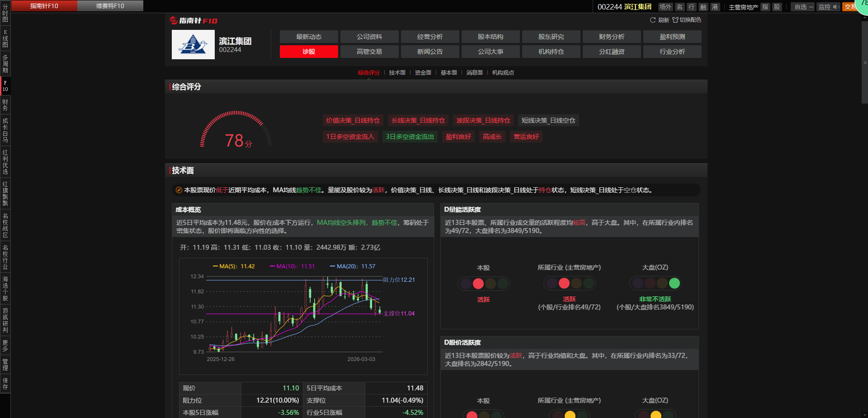This screenshot has width=868, height=418.
Task: Jump to 基本面 anchor link
Action: pyautogui.click(x=449, y=72)
